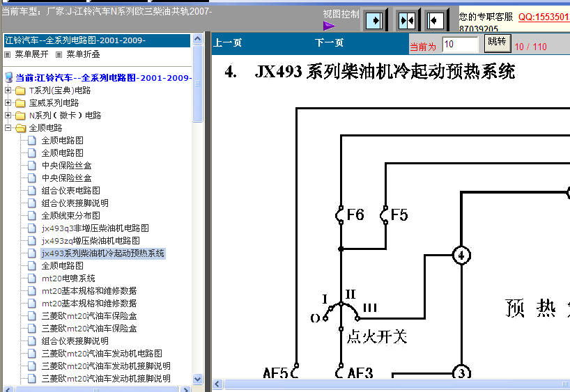Click the diagram panel horizontal scrollbar thumb
Image resolution: width=570 pixels, height=392 pixels.
[397, 384]
